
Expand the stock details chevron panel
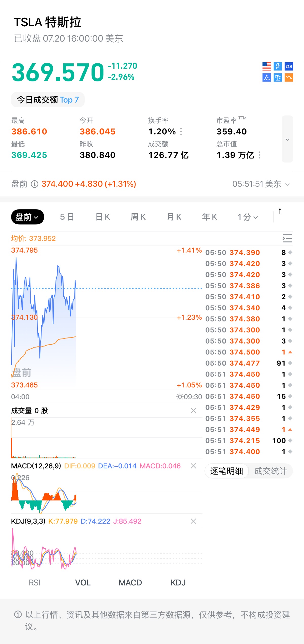tap(287, 139)
